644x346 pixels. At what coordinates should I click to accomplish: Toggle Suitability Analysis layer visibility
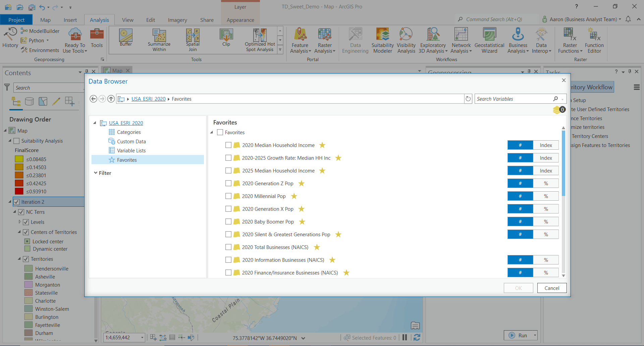point(16,141)
